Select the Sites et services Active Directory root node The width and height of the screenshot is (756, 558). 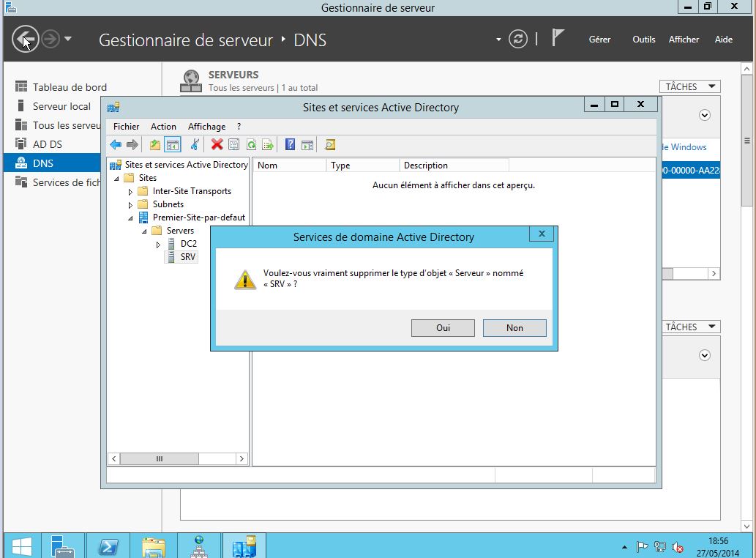pos(186,165)
